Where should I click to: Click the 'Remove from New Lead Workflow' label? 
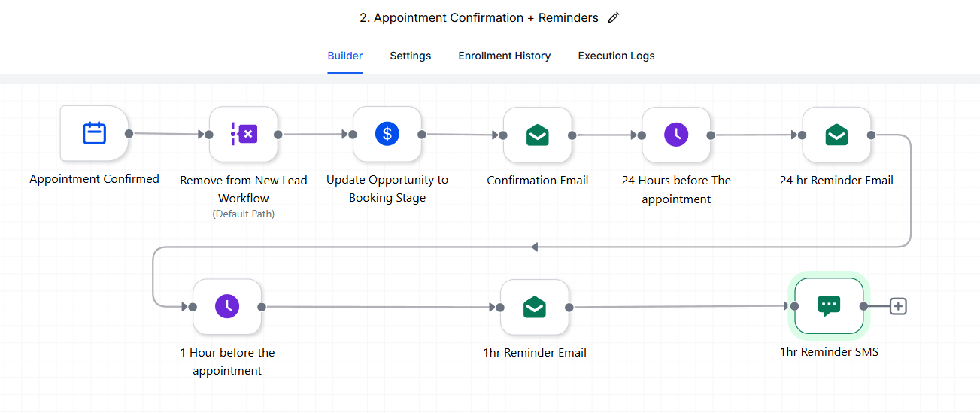244,190
